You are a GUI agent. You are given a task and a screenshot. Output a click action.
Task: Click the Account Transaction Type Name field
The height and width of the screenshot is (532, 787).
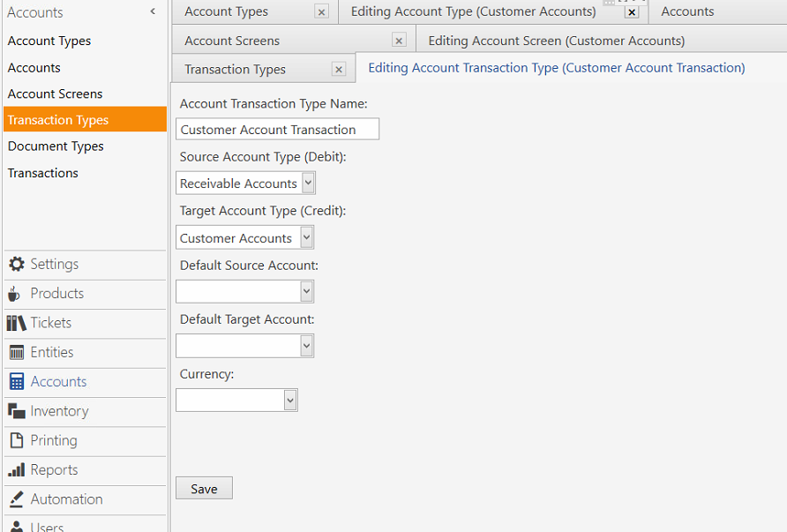(x=277, y=129)
